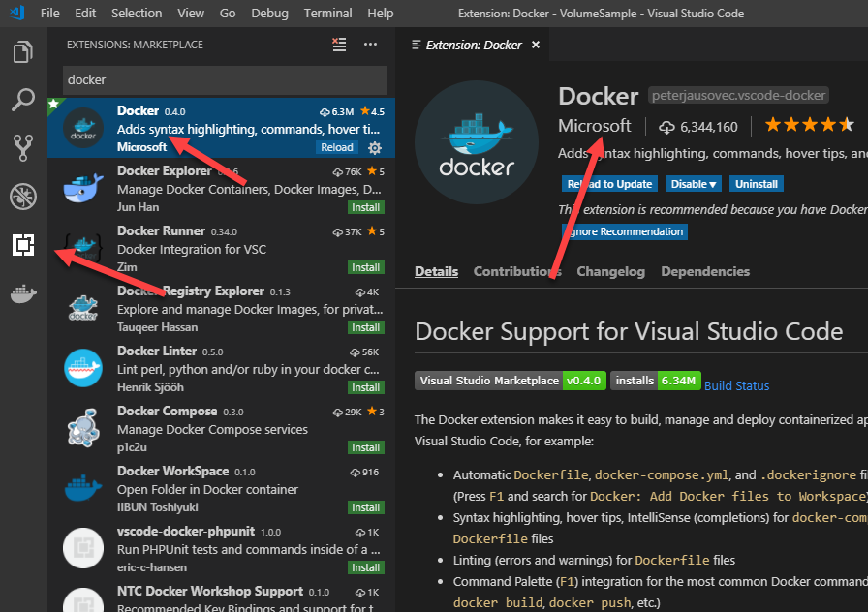Click the VS Code logo icon
Screen dimensions: 868x612
pyautogui.click(x=17, y=13)
